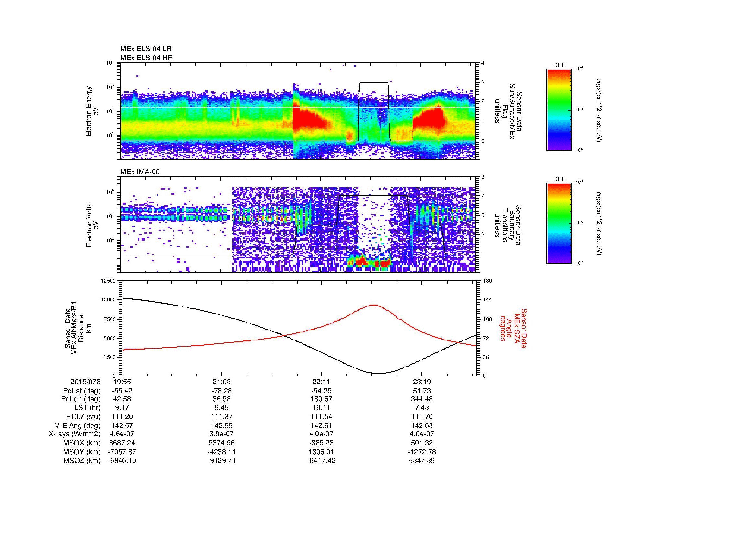This screenshot has height=534, width=756.
Task: Click the X-rays value 3.9e-07
Action: point(222,434)
